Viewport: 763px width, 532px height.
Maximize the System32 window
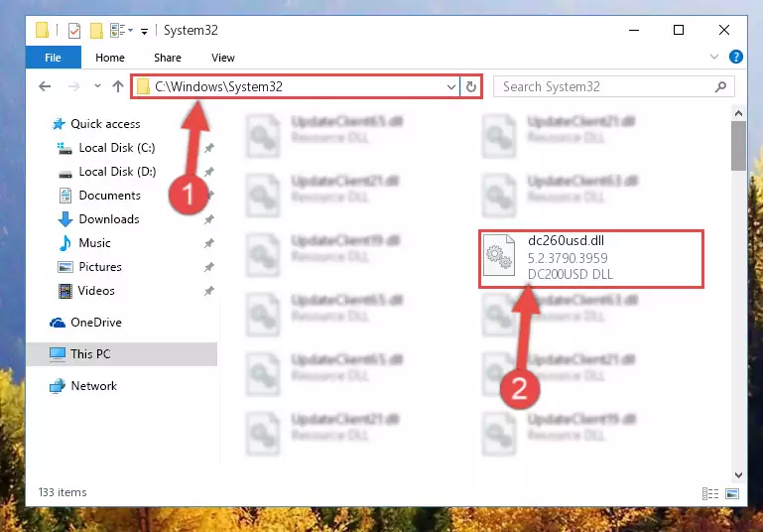pyautogui.click(x=679, y=30)
